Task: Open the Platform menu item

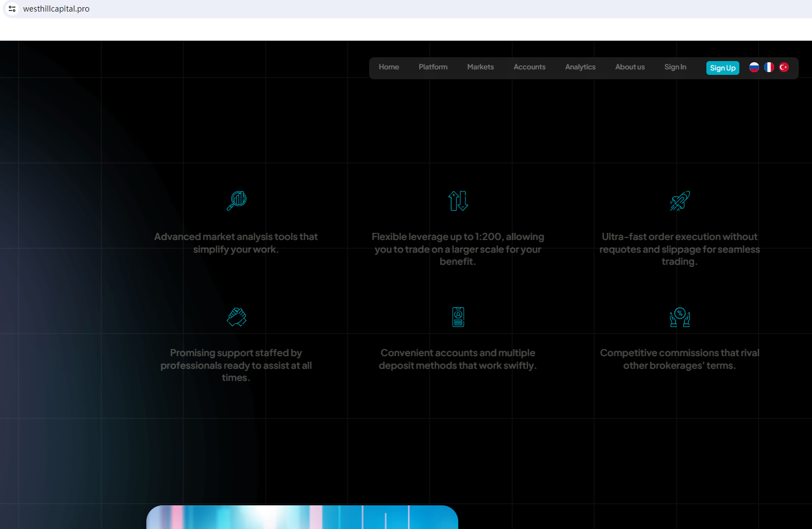Action: (x=433, y=67)
